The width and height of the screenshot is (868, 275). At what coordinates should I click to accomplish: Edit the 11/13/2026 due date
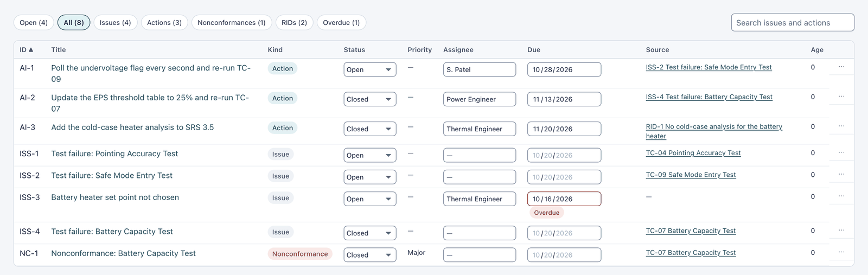click(564, 99)
